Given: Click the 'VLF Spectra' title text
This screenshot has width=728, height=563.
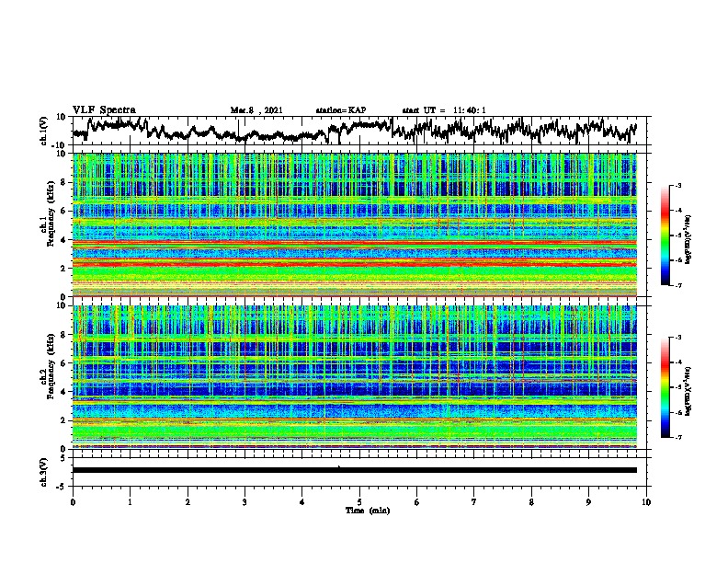Looking at the screenshot, I should (104, 110).
